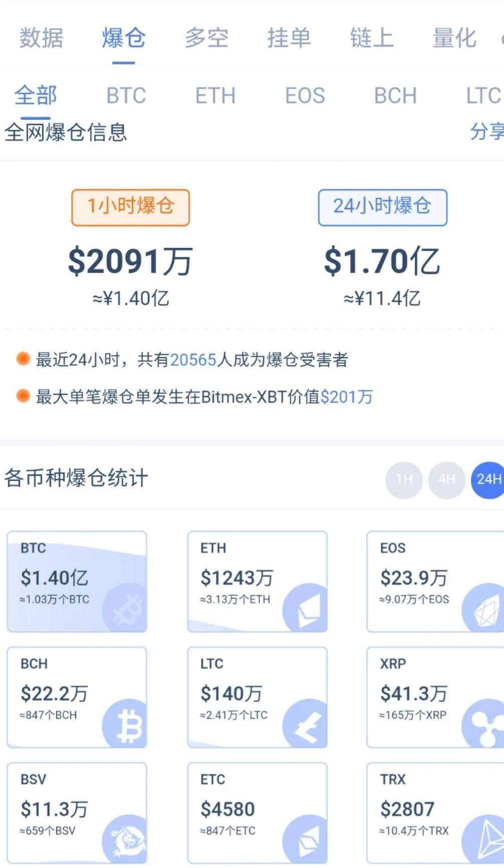The height and width of the screenshot is (868, 504).
Task: Tap the BSV dragon logo icon
Action: pyautogui.click(x=125, y=839)
